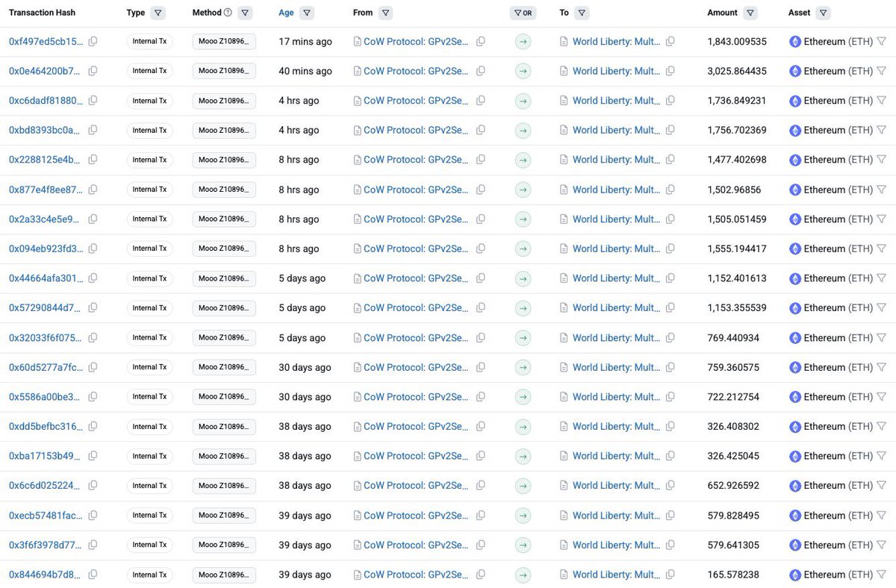This screenshot has width=896, height=588.
Task: Copy To address in the 3,025.864435 row
Action: [670, 71]
